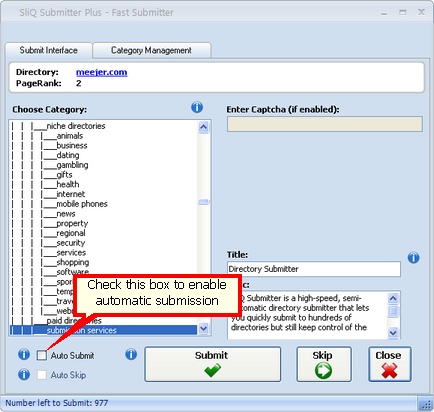Image resolution: width=434 pixels, height=412 pixels.
Task: Select the software category
Action: [72, 272]
